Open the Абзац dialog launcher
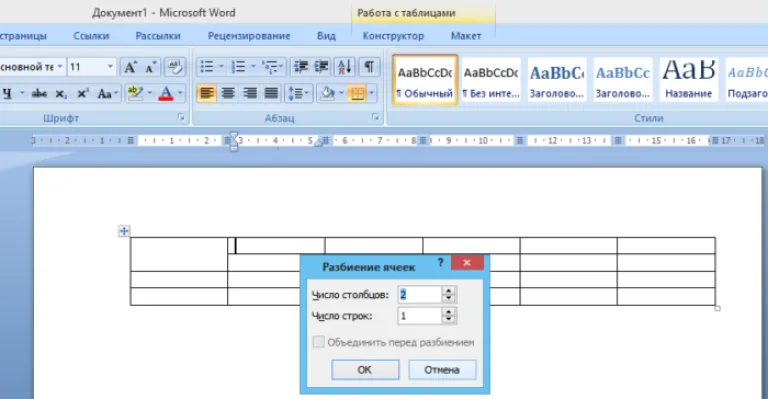The image size is (768, 399). [375, 117]
